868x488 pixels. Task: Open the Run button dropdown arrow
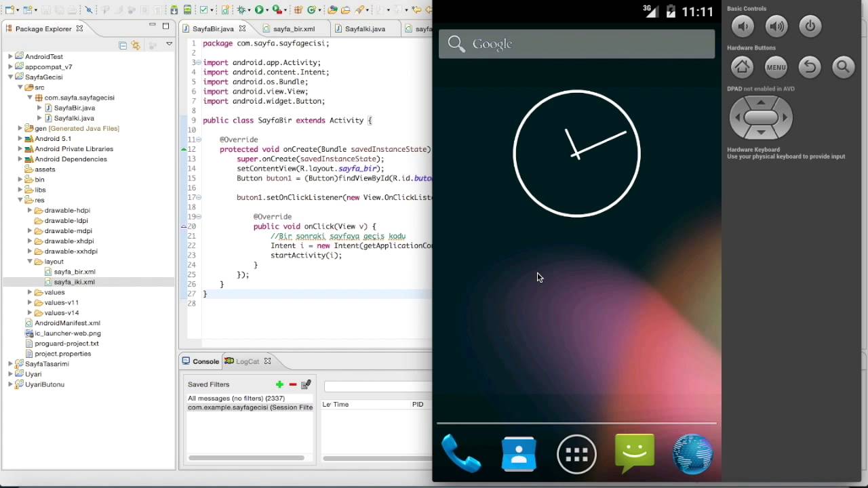pyautogui.click(x=268, y=11)
